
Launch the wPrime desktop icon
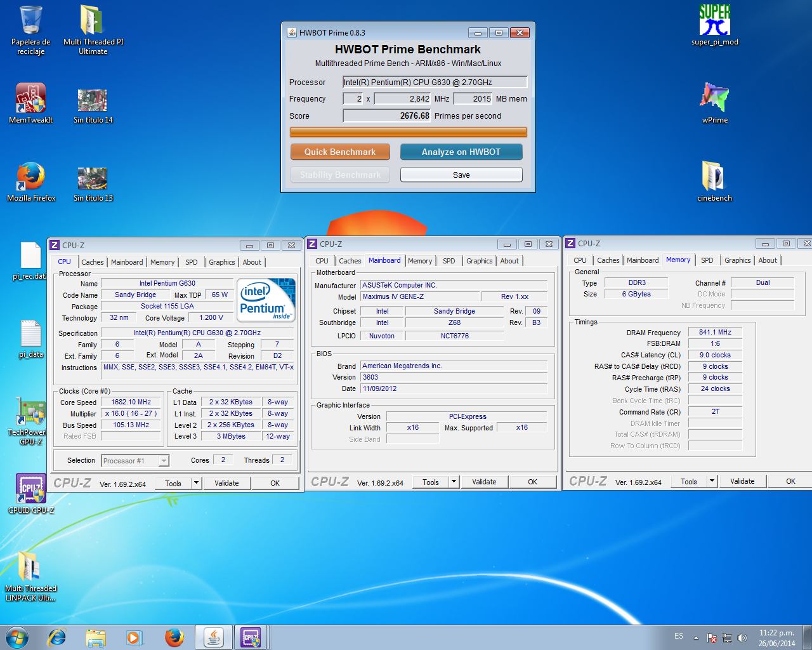pyautogui.click(x=715, y=103)
